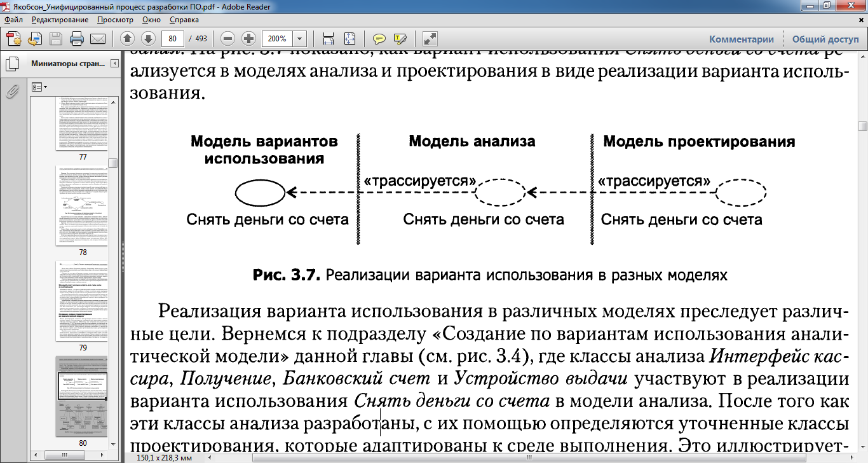The width and height of the screenshot is (868, 463).
Task: Click the zoom percentage field showing 200%
Action: click(277, 38)
